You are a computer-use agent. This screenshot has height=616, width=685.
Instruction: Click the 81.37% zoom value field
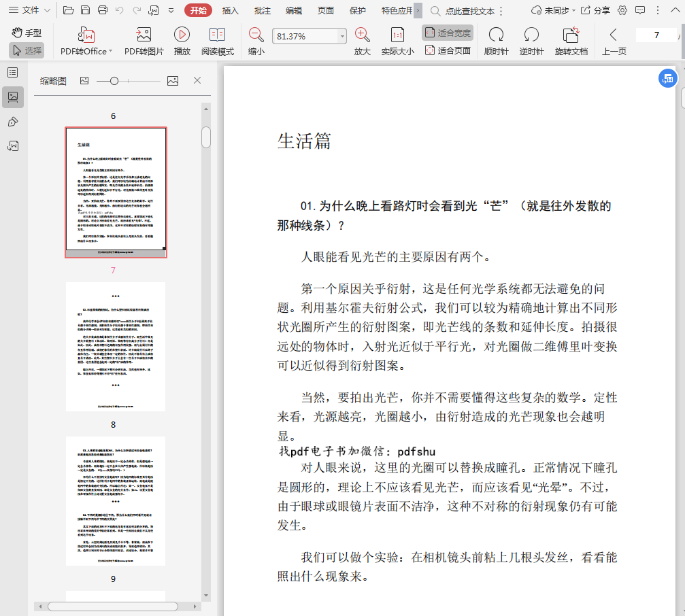[305, 36]
